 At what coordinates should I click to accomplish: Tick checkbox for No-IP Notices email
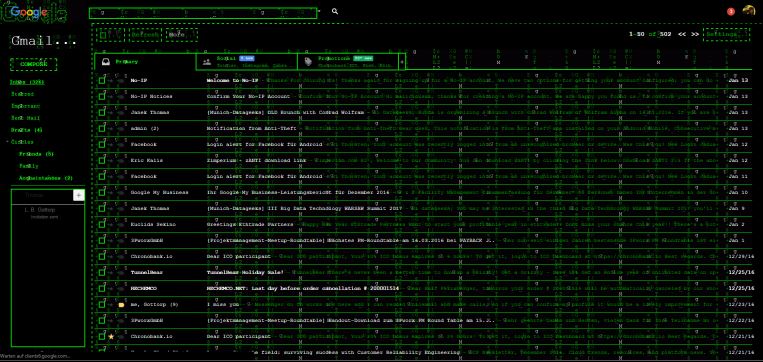102,96
